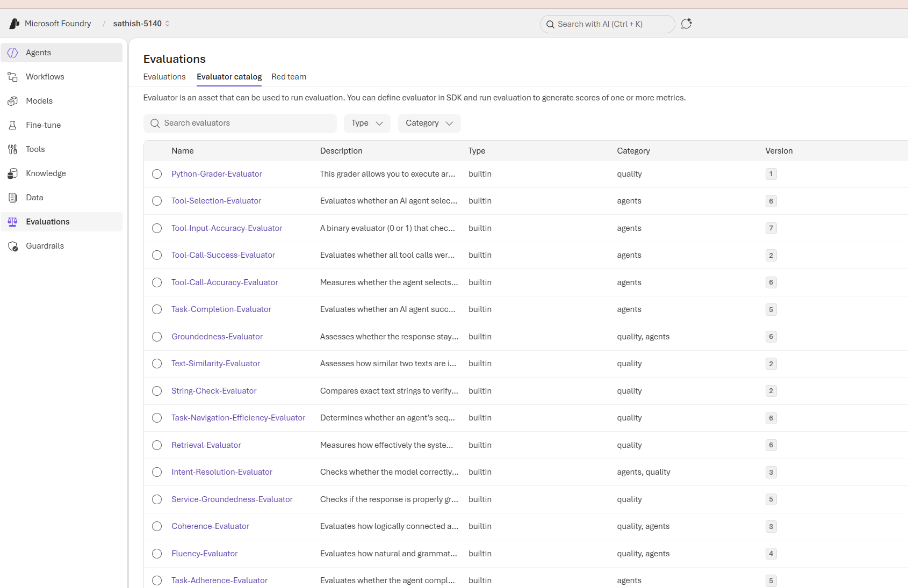The width and height of the screenshot is (908, 588).
Task: Open Fine-tune via its flask icon
Action: tap(13, 125)
